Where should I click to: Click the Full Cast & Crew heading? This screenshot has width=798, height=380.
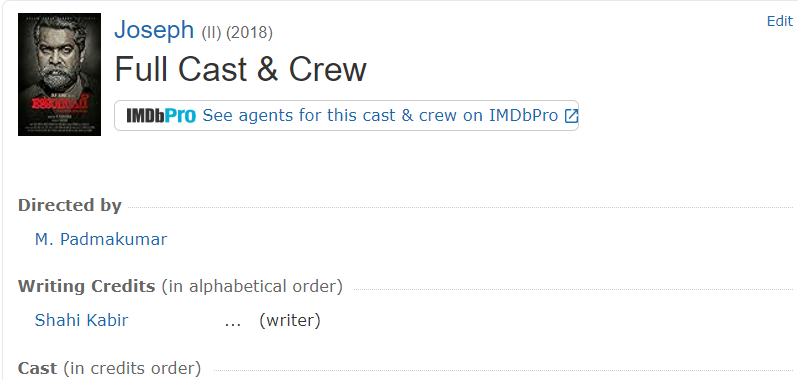[240, 70]
